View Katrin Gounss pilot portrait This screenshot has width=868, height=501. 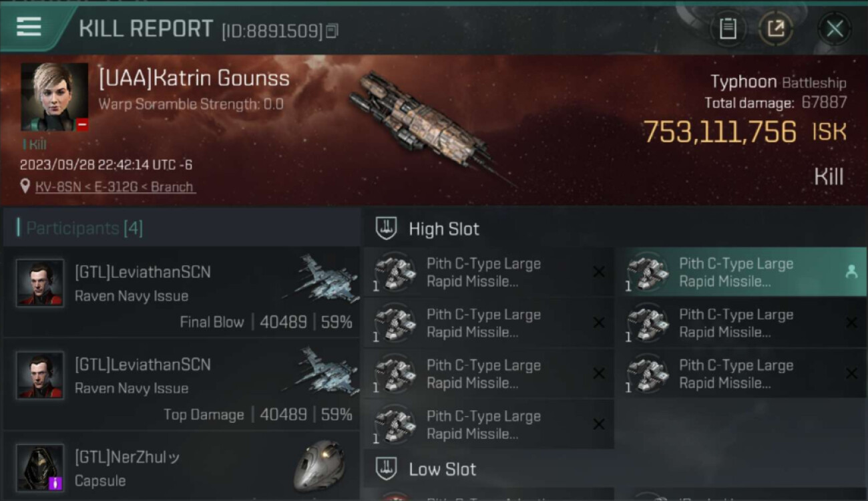coord(54,97)
